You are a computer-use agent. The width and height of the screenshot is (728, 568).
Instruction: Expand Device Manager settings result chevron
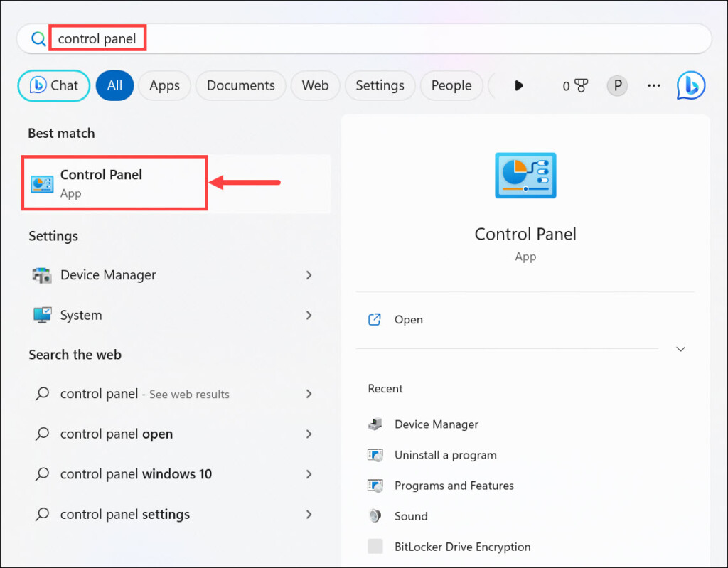(309, 275)
